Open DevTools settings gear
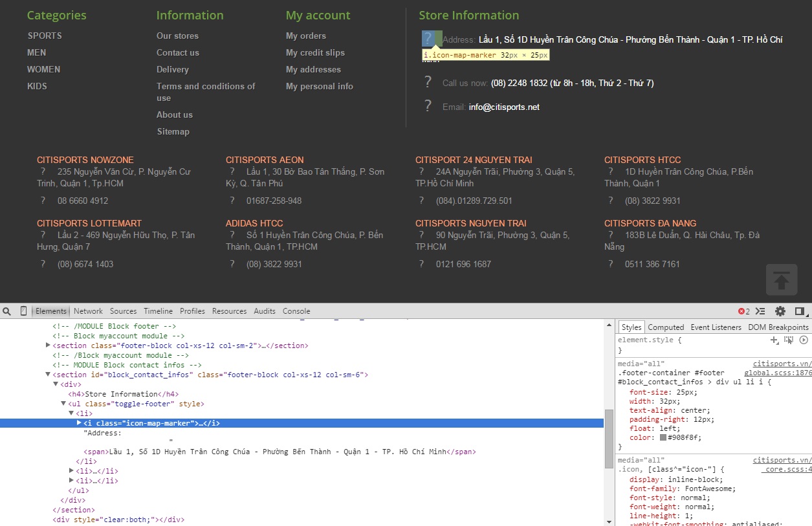Screen dimensions: 812x526 (780, 311)
